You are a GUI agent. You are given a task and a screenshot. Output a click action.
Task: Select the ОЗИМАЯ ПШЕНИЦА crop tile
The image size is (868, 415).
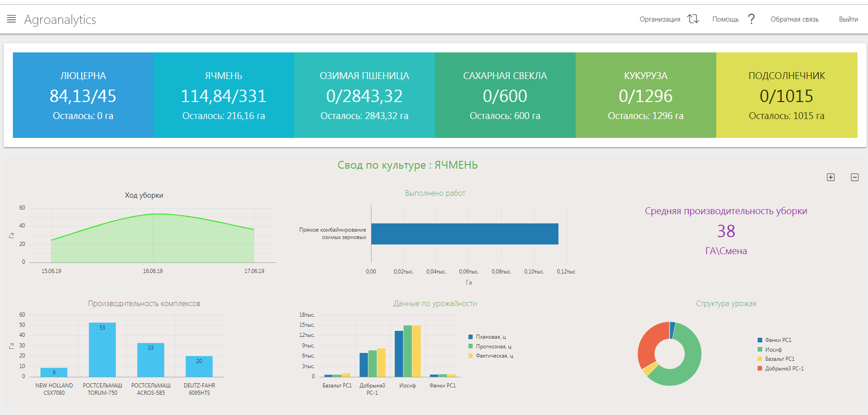pos(364,95)
